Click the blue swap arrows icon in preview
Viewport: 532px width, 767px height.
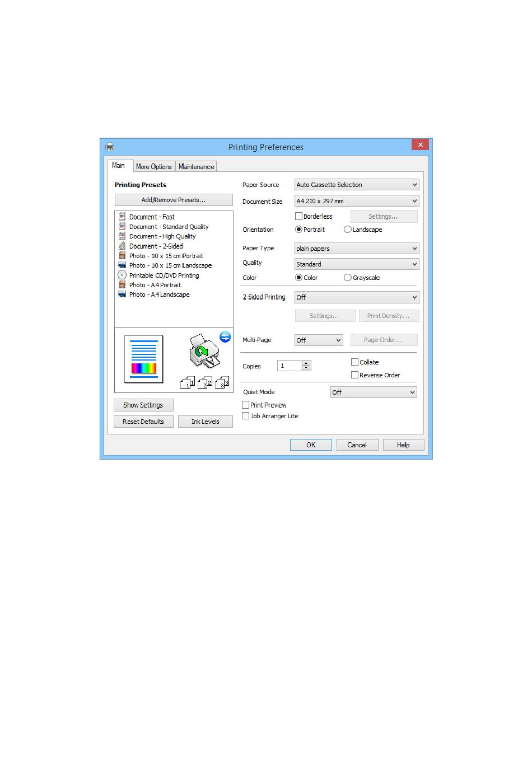coord(225,336)
